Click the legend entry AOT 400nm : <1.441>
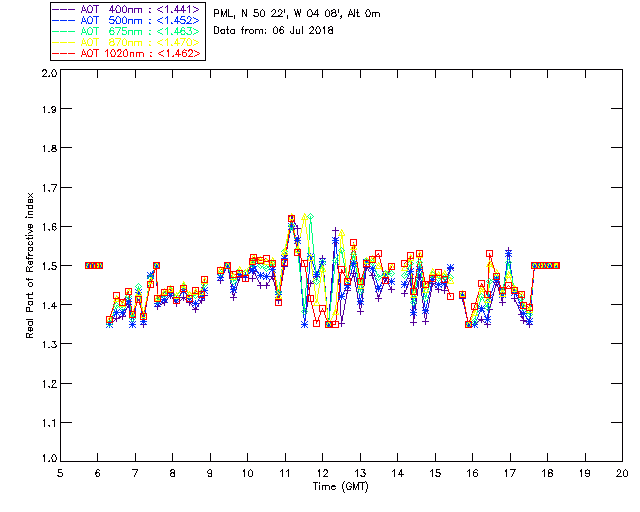 pos(127,9)
